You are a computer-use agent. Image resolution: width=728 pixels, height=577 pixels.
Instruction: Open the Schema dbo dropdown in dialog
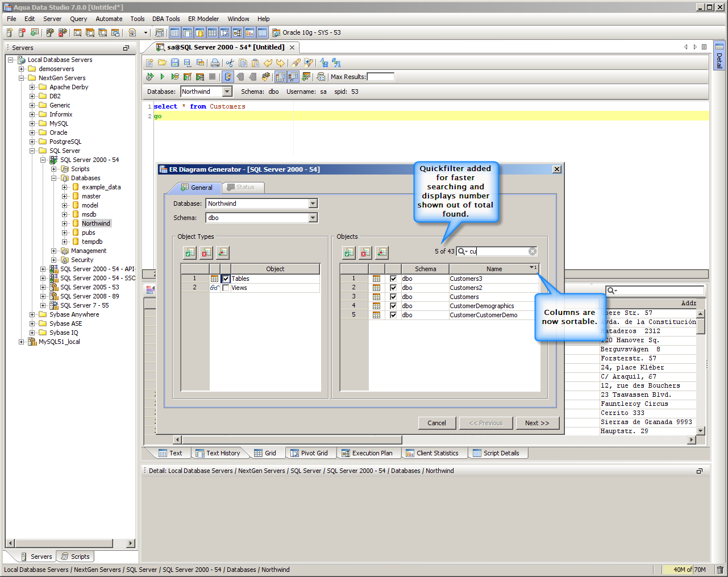coord(313,218)
